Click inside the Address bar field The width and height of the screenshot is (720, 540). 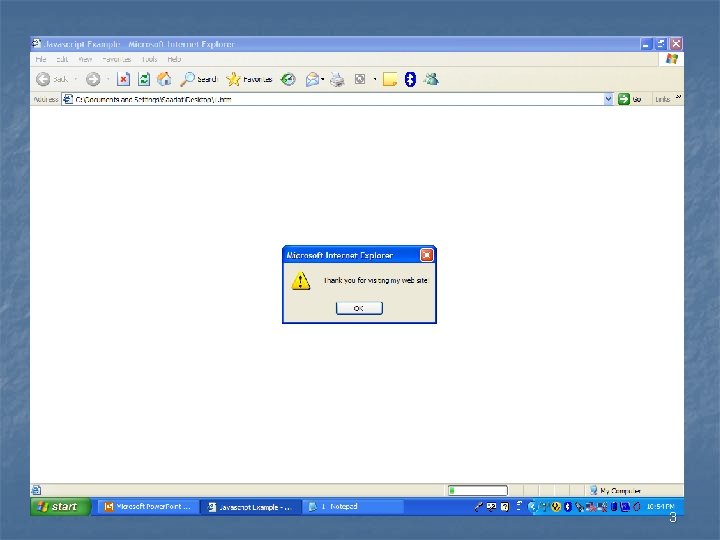point(338,99)
